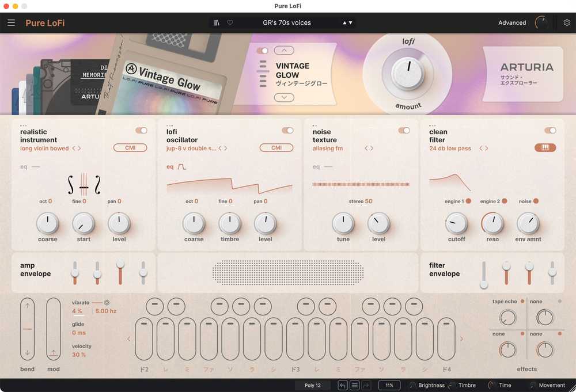Screen dimensions: 576x392
Task: Click CMI button in lofi oscillator
Action: pyautogui.click(x=276, y=147)
